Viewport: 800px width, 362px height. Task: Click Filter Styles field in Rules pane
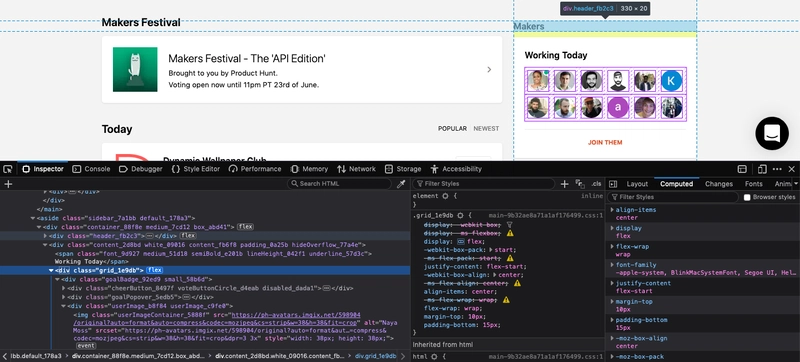tap(484, 184)
